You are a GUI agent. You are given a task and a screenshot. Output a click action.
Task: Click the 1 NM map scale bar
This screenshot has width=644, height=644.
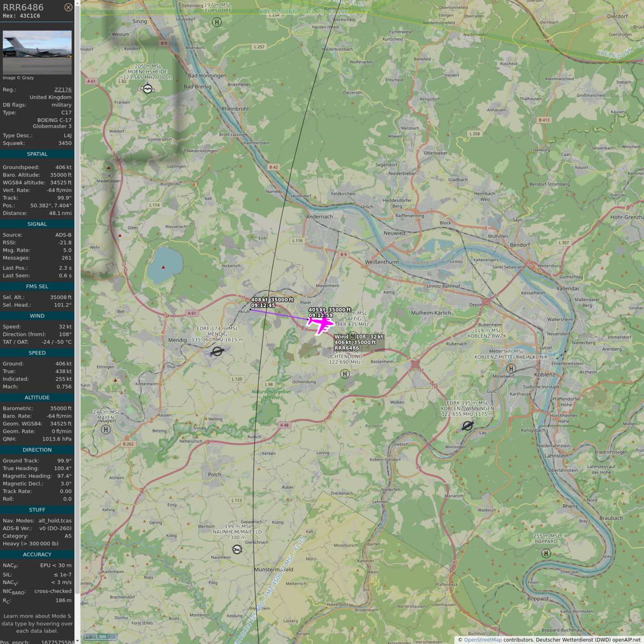coord(101,637)
